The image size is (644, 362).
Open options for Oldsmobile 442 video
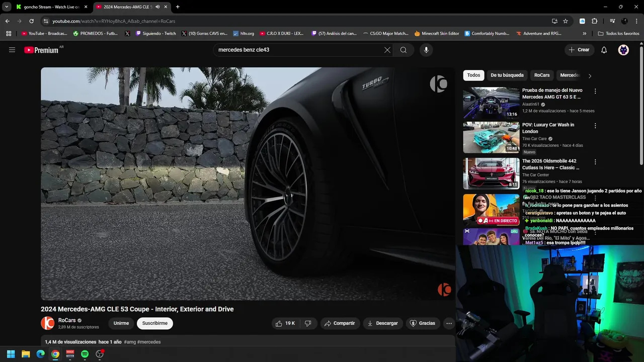tap(595, 162)
